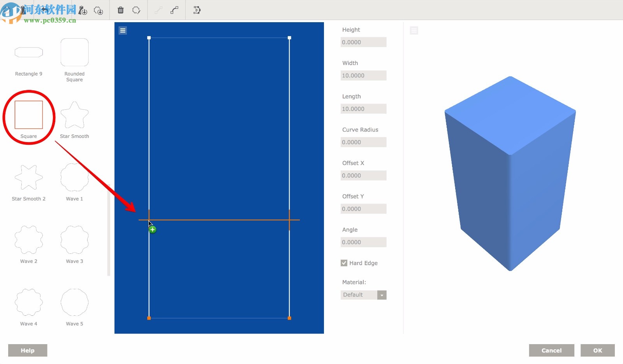Open the canvas hamburger menu
The image size is (623, 364).
(x=123, y=30)
